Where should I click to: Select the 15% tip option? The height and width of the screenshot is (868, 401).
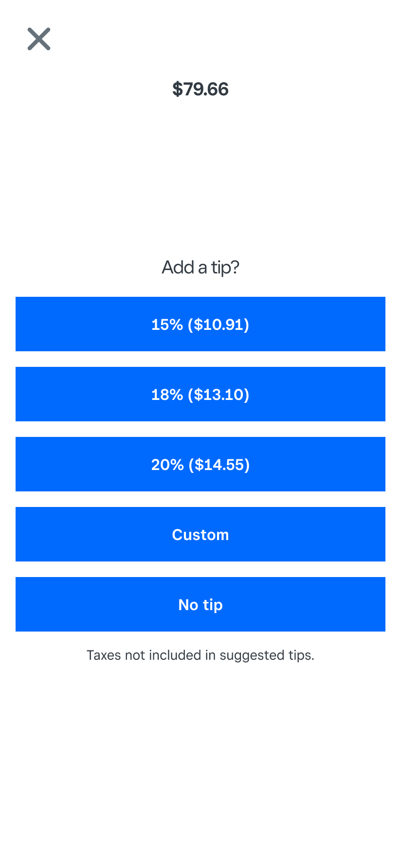click(x=200, y=324)
